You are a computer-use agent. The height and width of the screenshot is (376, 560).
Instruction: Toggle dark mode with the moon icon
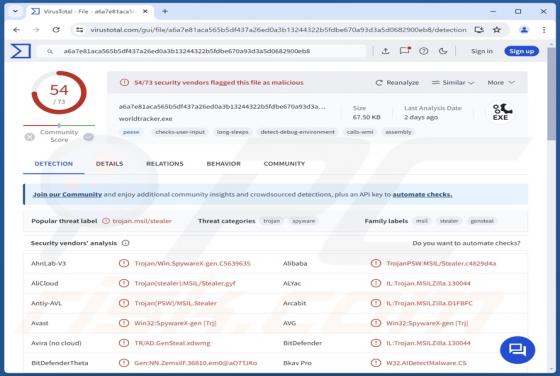point(443,51)
